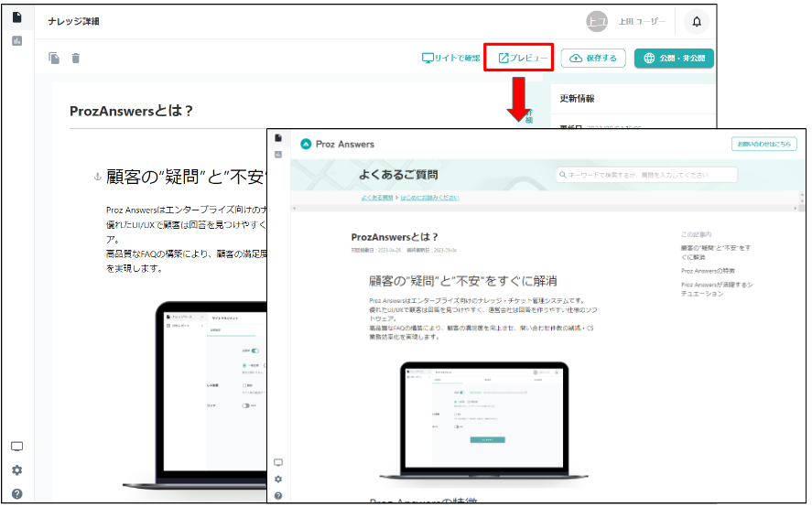
Task: Click the Proz Answers logo in preview
Action: click(337, 144)
